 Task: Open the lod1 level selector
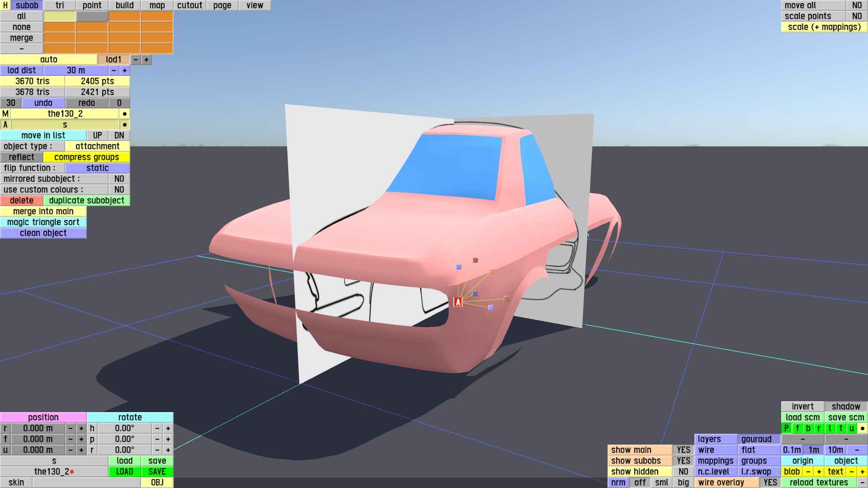tap(113, 60)
